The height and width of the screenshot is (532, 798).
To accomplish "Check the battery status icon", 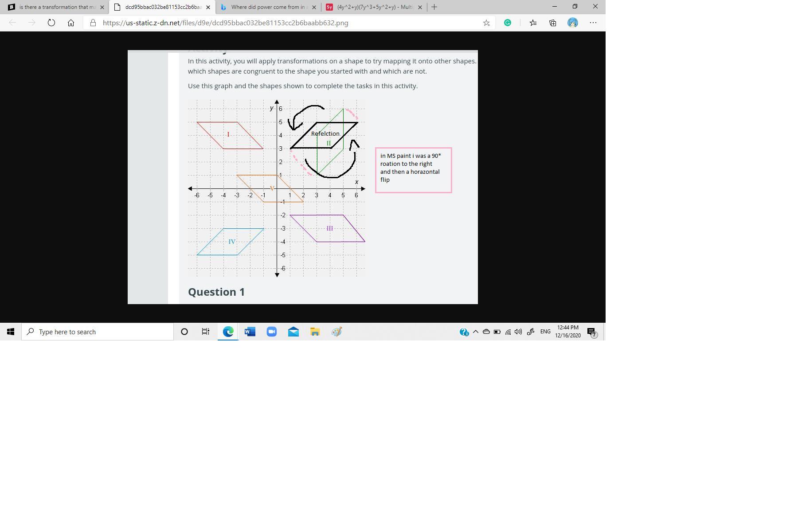I will click(x=497, y=332).
